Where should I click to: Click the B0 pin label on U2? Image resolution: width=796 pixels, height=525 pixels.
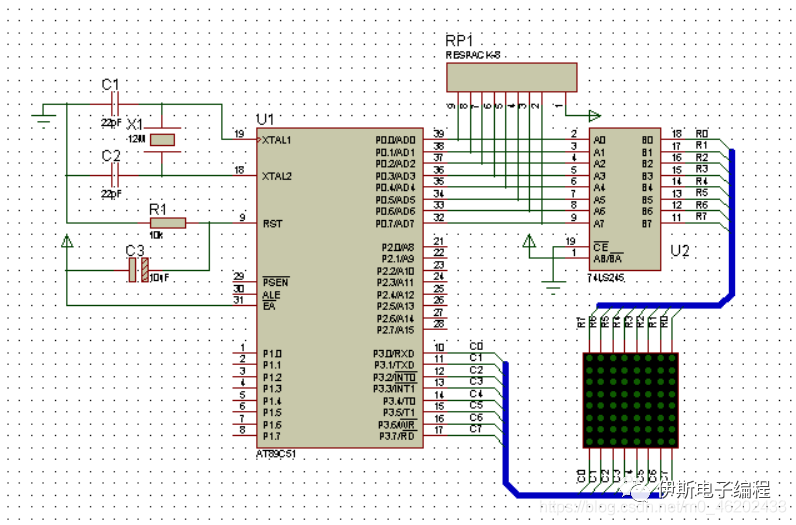pos(647,140)
